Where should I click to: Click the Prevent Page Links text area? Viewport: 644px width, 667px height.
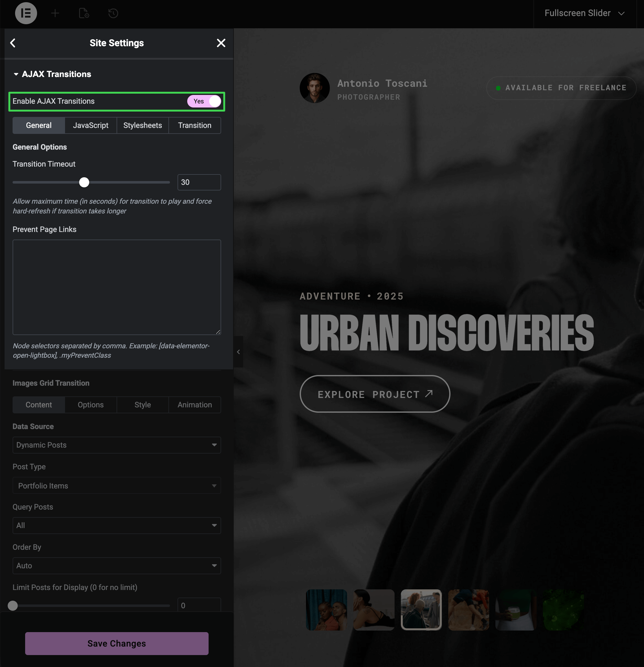point(116,287)
